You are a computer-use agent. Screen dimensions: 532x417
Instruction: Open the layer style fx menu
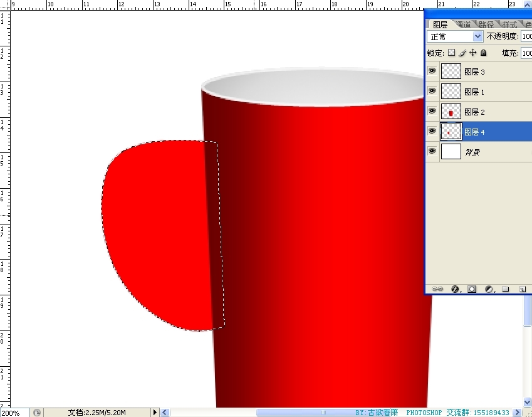click(x=456, y=289)
